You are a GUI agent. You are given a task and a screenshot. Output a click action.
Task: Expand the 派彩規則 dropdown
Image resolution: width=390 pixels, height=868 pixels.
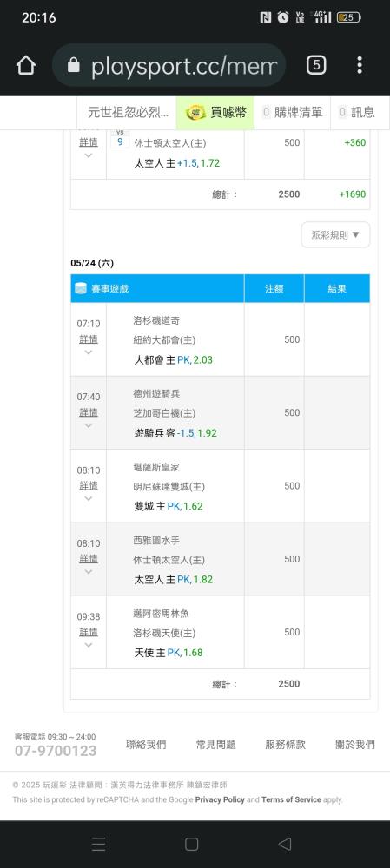coord(335,234)
